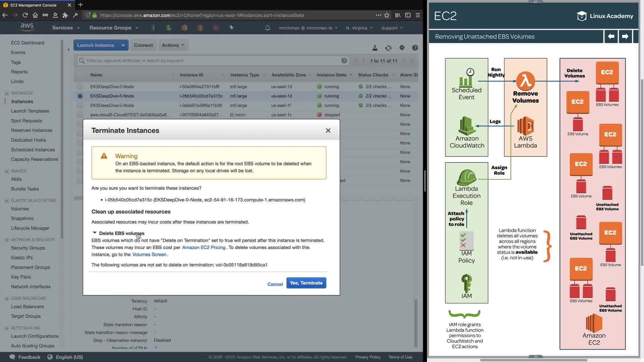Open the Volumes Screen link
This screenshot has width=644, height=362.
coord(149,254)
